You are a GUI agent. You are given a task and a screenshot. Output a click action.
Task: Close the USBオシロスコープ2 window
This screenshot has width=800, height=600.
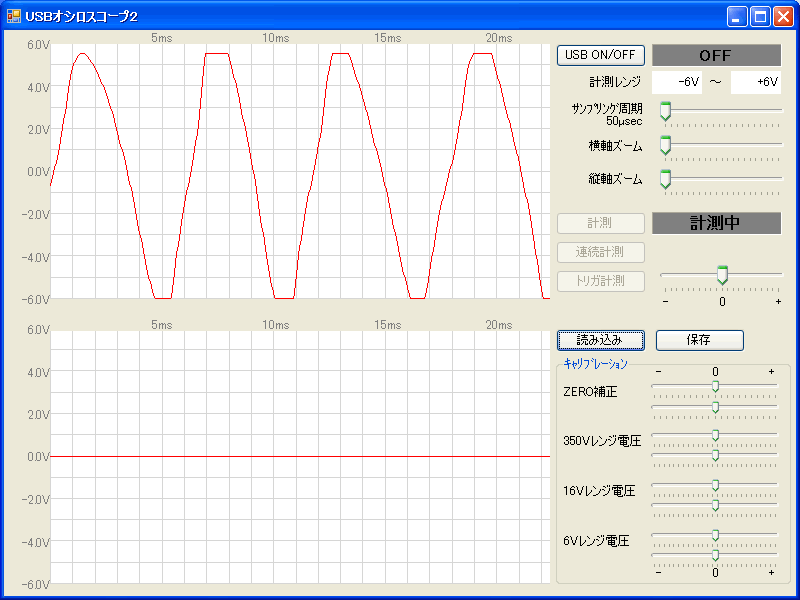click(783, 16)
